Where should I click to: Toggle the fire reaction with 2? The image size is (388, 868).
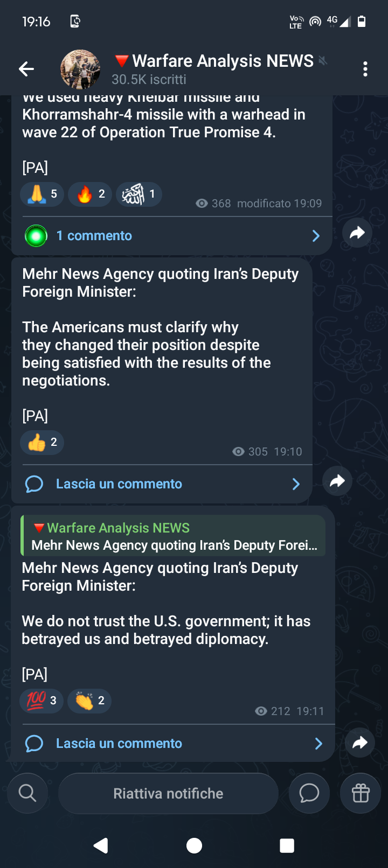90,194
